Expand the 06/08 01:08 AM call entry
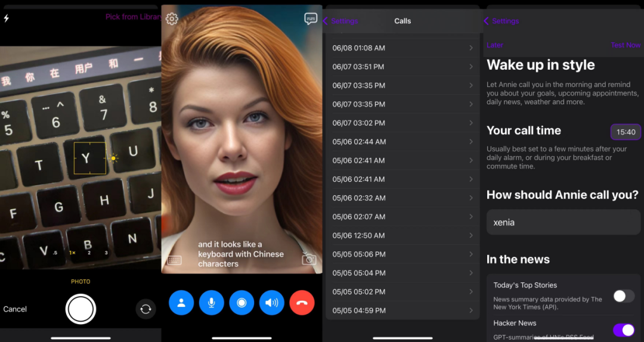The image size is (644, 342). click(x=402, y=48)
